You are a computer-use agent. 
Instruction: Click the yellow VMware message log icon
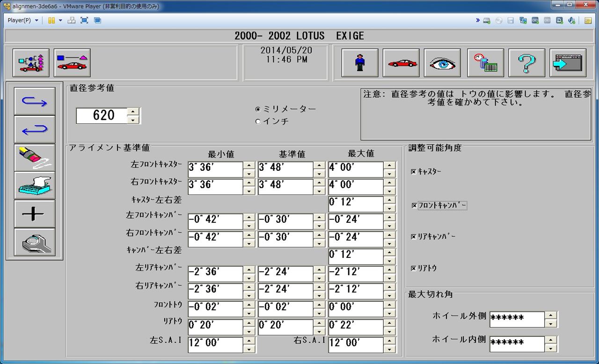point(588,21)
